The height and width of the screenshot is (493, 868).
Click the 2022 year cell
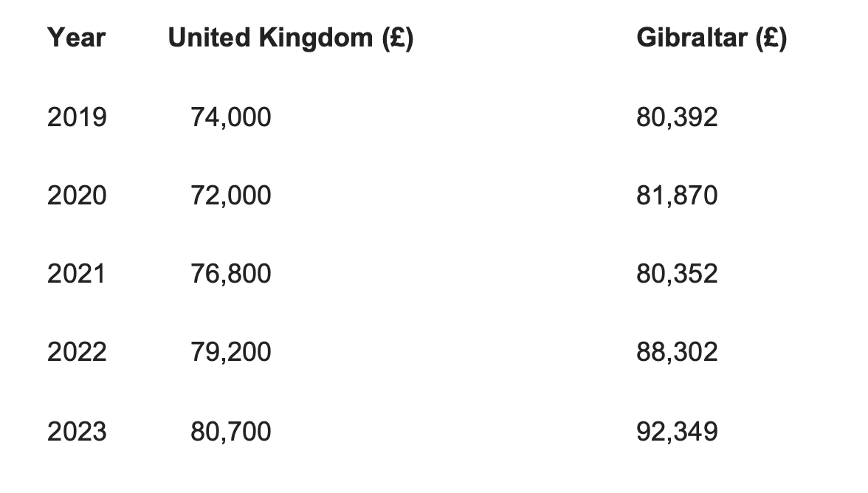click(x=77, y=353)
